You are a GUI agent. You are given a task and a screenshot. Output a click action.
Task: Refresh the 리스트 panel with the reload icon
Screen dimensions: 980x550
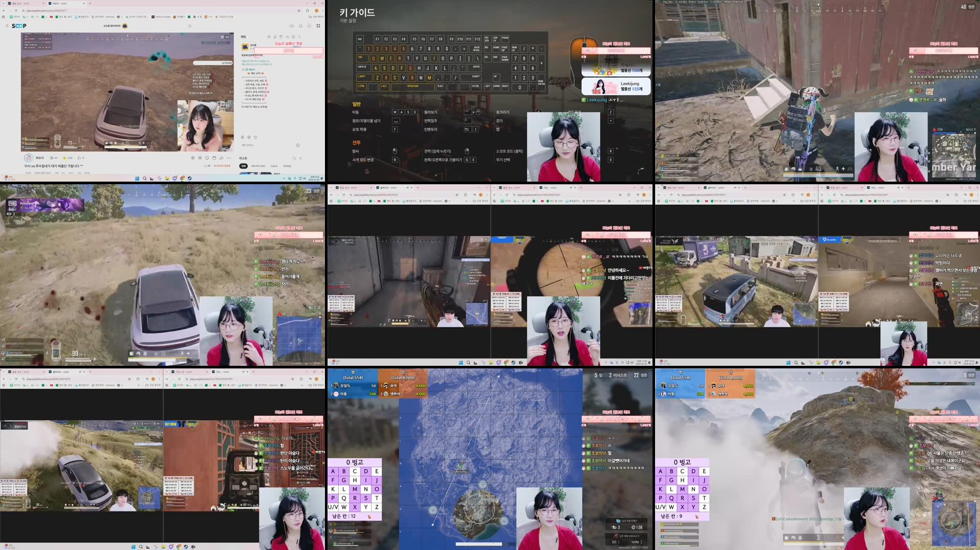pos(294,158)
